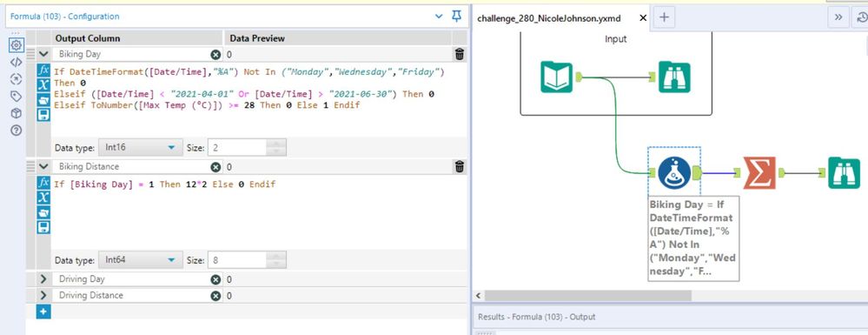This screenshot has width=868, height=335.
Task: Delete the Biking Distance expression
Action: point(460,166)
